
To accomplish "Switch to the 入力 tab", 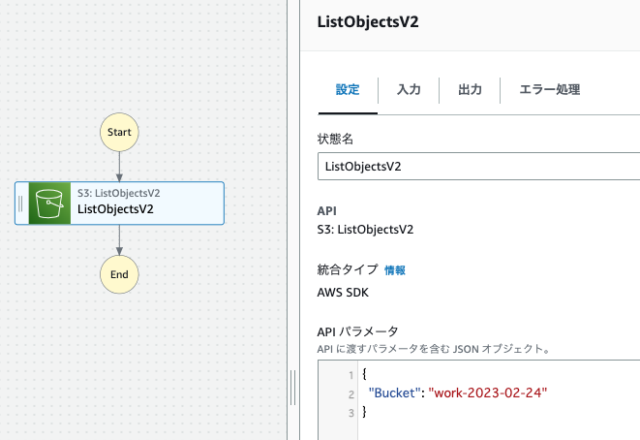I will tap(409, 90).
